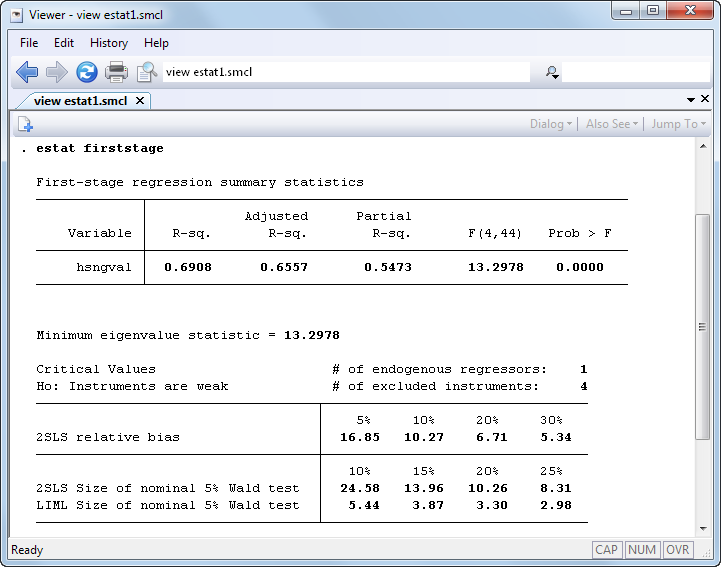Click the 24.58 Wald test value
Image resolution: width=721 pixels, height=567 pixels.
pos(360,488)
